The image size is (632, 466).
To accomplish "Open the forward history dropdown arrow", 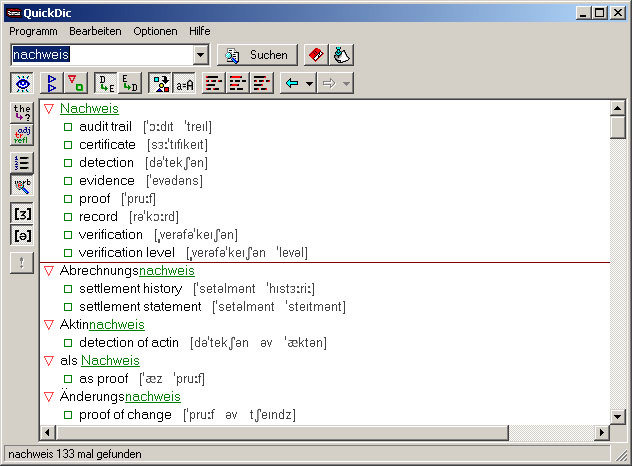I will coord(346,83).
